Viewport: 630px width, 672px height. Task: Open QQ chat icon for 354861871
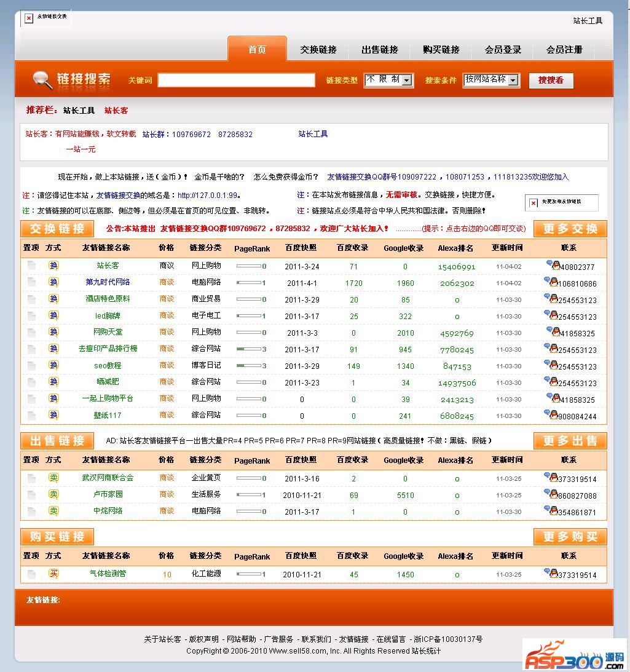tap(551, 510)
